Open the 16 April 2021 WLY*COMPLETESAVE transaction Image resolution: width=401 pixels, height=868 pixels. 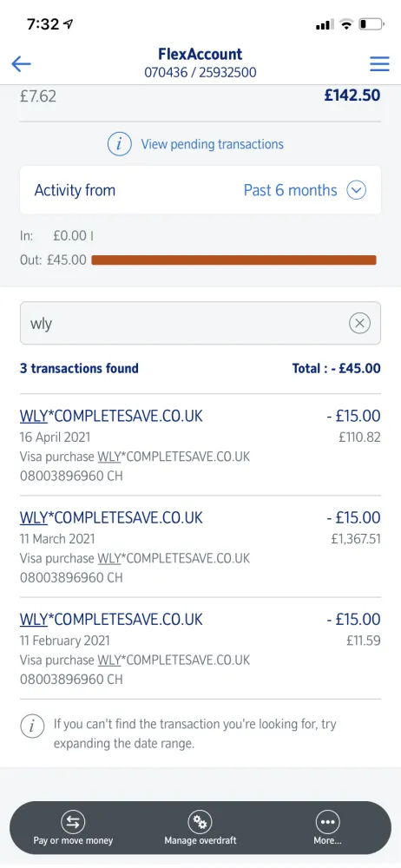coord(200,445)
